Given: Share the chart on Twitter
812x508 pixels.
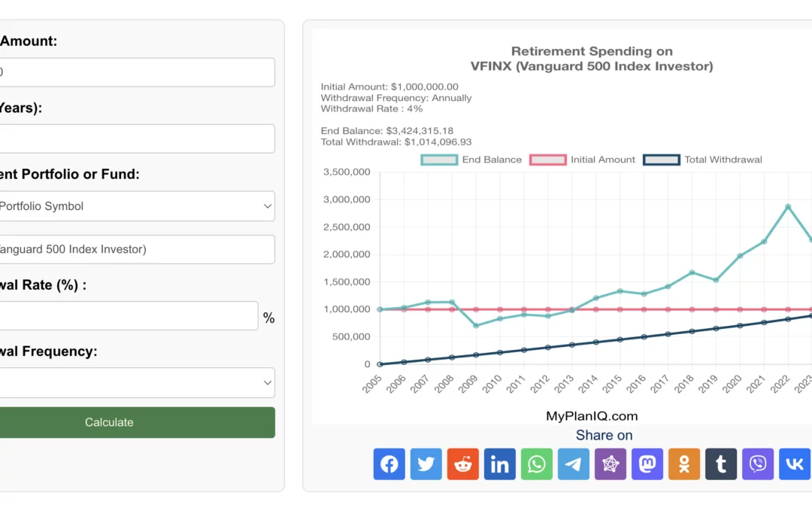Looking at the screenshot, I should point(426,464).
